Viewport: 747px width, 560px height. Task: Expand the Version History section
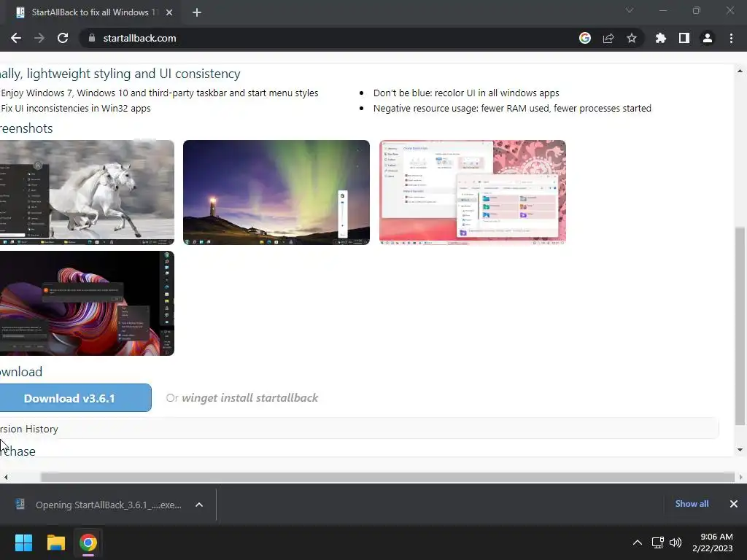coord(359,429)
